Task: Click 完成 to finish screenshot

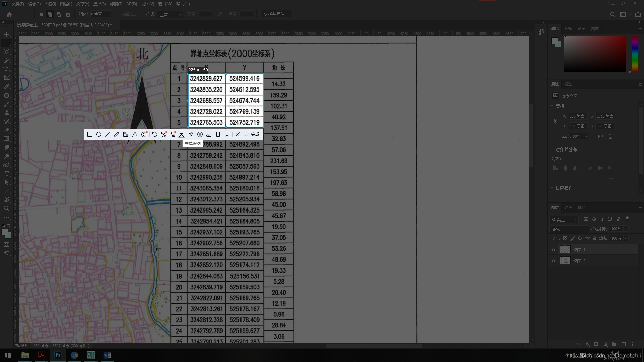Action: click(x=252, y=134)
